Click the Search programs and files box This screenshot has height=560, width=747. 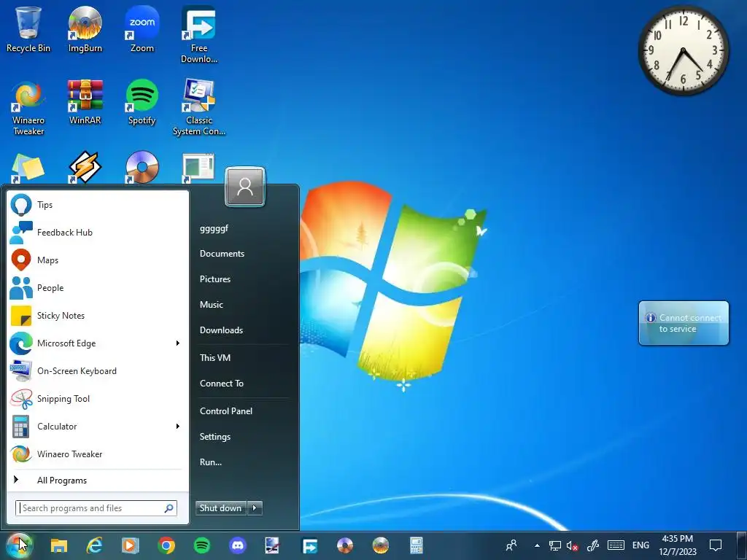click(x=96, y=508)
